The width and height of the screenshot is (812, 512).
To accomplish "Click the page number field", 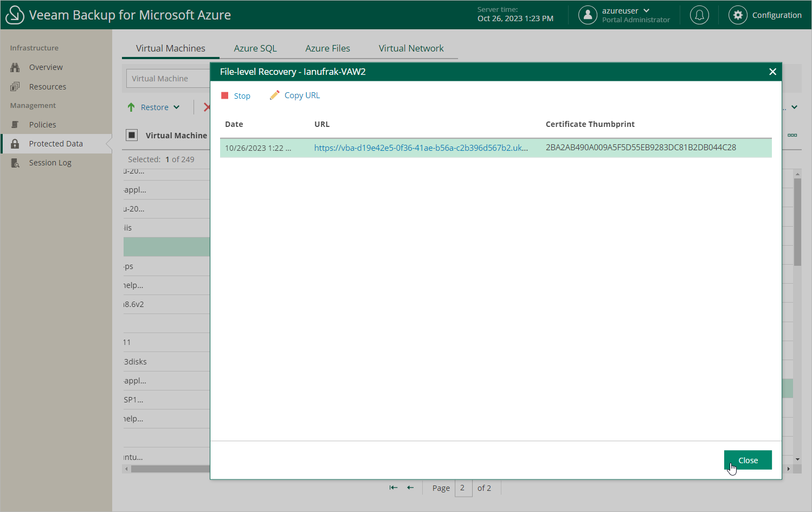I will [463, 488].
